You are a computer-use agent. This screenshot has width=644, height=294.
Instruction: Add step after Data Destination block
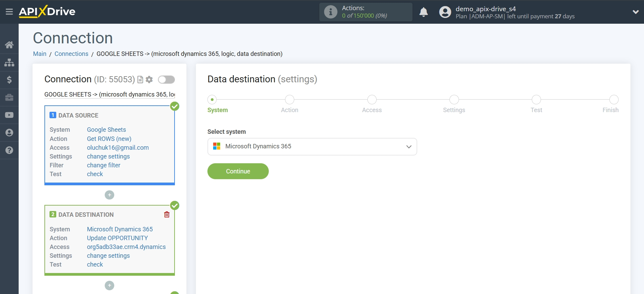[109, 286]
